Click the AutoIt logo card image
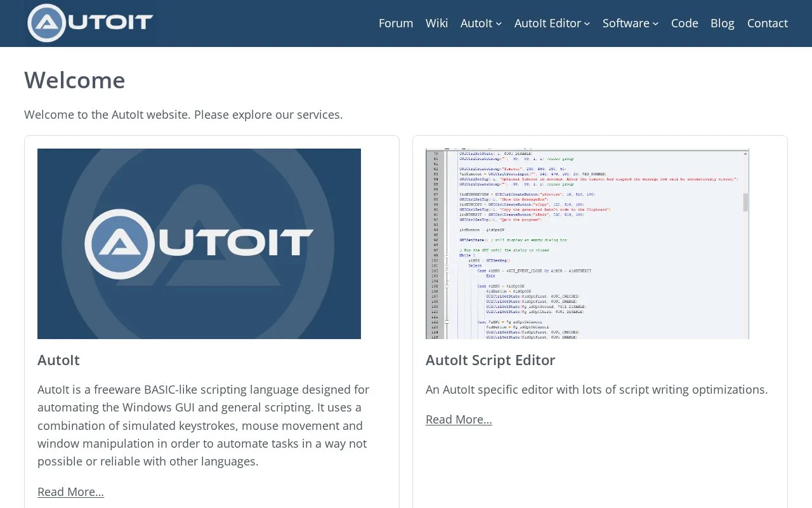 point(199,244)
